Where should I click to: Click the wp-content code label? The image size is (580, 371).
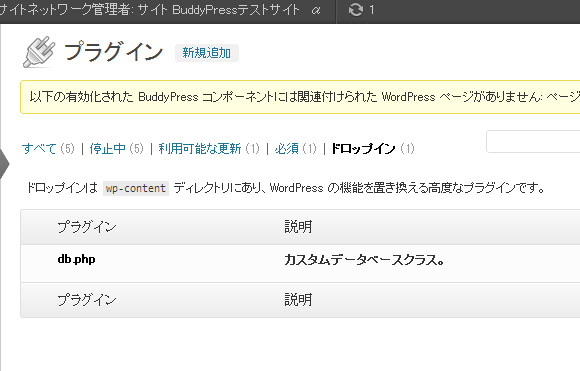point(136,188)
